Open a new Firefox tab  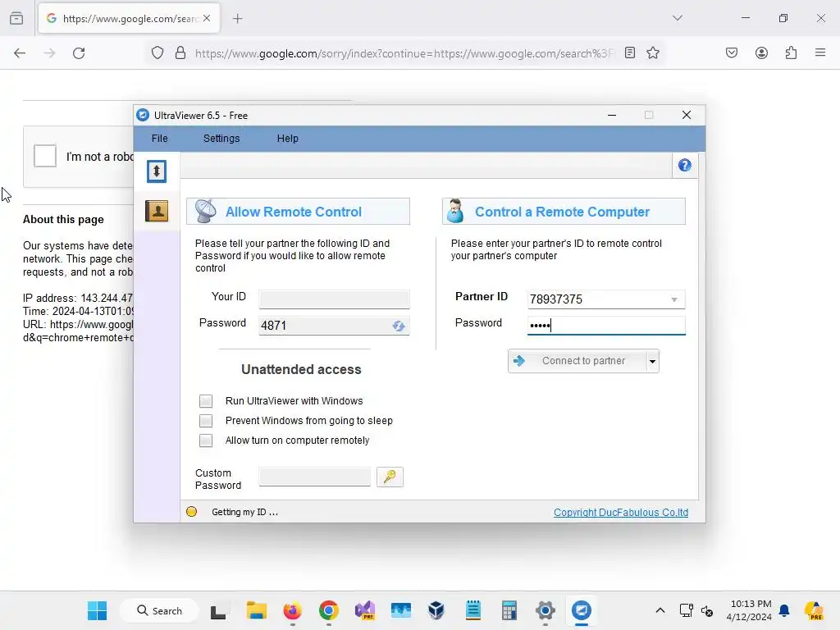238,19
